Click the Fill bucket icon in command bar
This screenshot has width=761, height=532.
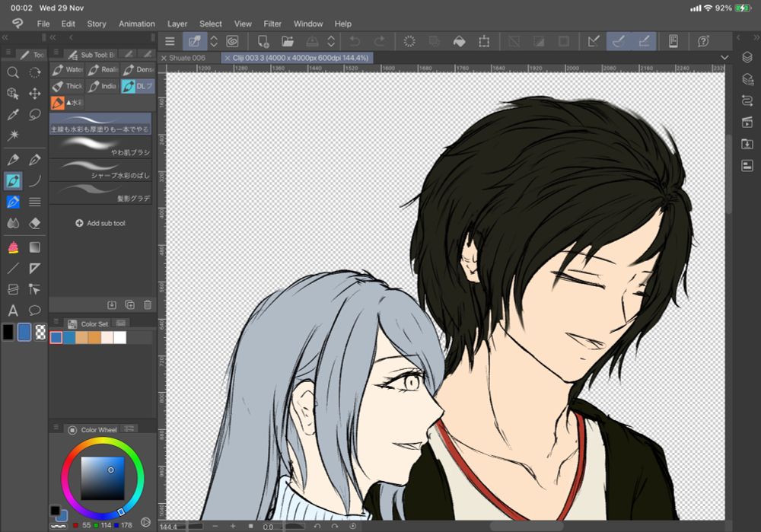[x=460, y=42]
